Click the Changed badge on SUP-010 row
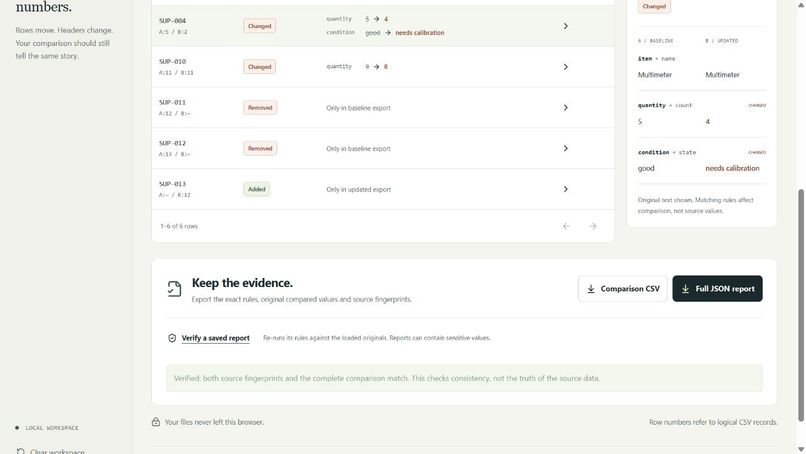 coord(260,67)
